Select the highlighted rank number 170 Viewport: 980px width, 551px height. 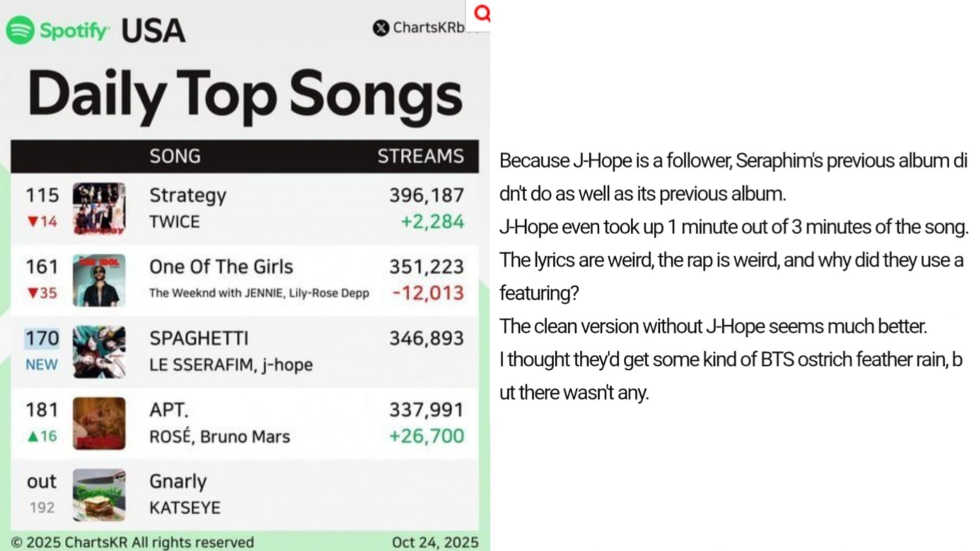tap(42, 339)
